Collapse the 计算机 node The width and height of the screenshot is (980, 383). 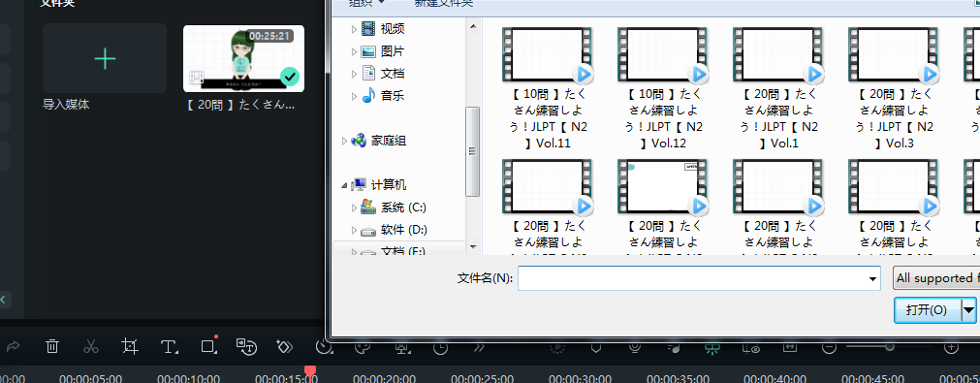tap(344, 185)
